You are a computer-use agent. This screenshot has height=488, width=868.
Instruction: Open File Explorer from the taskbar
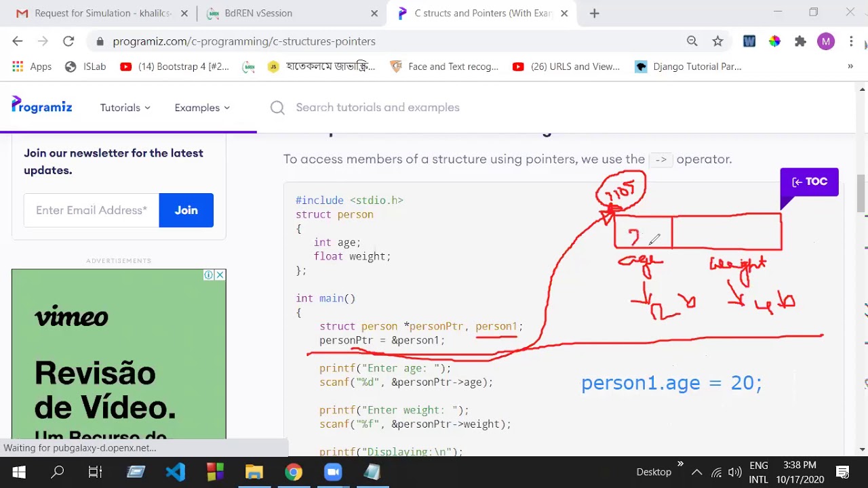tap(254, 472)
